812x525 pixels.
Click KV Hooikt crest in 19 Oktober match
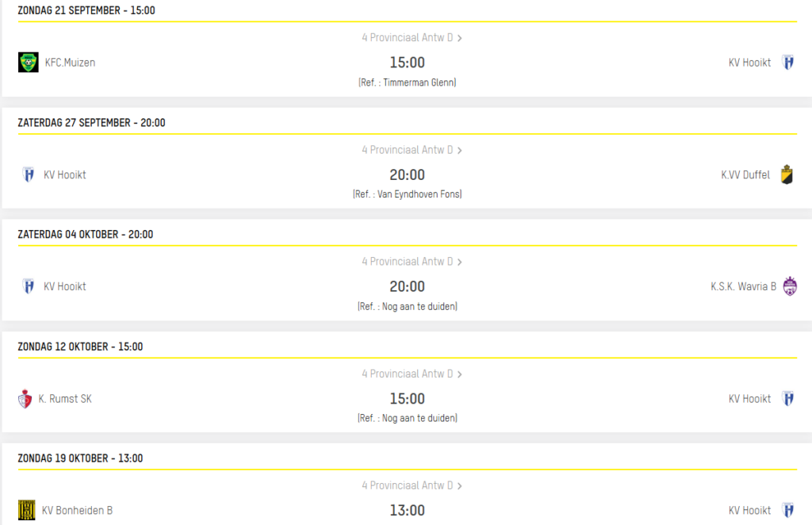(x=787, y=510)
